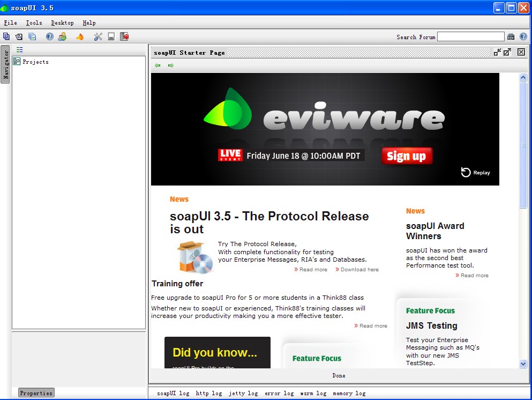Viewport: 532px width, 400px height.
Task: Click the JMS Testing heading
Action: tap(432, 325)
